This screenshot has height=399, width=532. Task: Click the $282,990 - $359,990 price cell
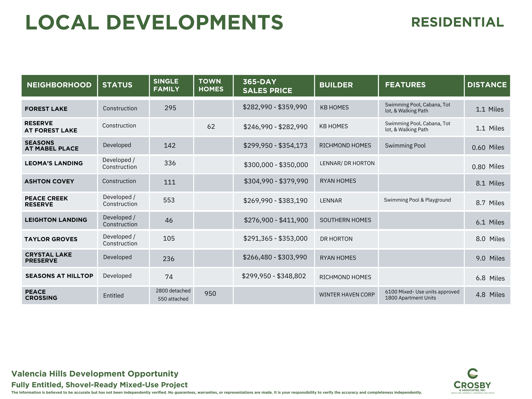(x=275, y=107)
